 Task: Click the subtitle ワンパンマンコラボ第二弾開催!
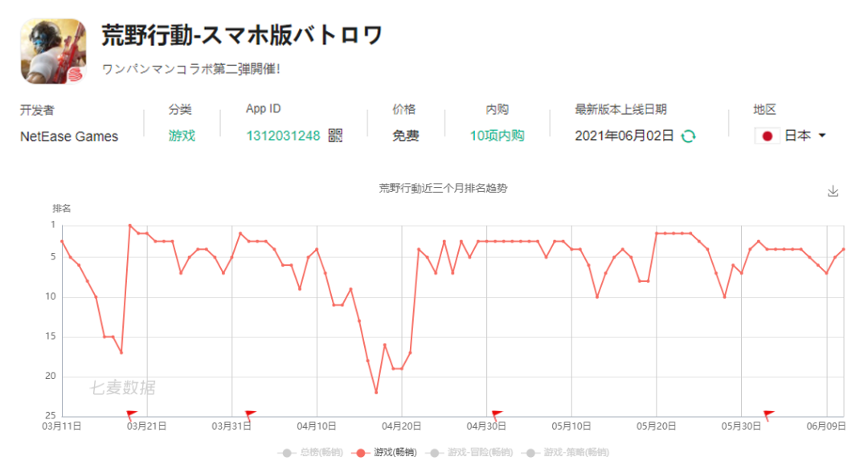pyautogui.click(x=191, y=69)
